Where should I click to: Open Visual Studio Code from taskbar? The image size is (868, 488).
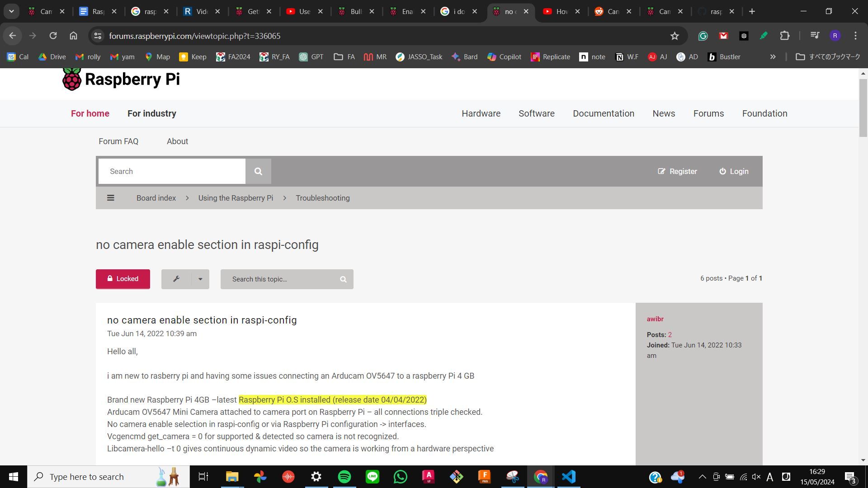569,477
